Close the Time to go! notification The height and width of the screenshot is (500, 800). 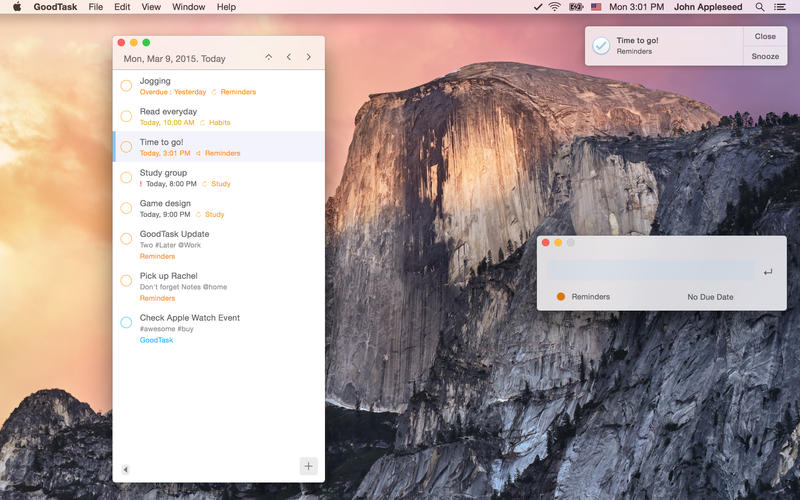[x=765, y=36]
